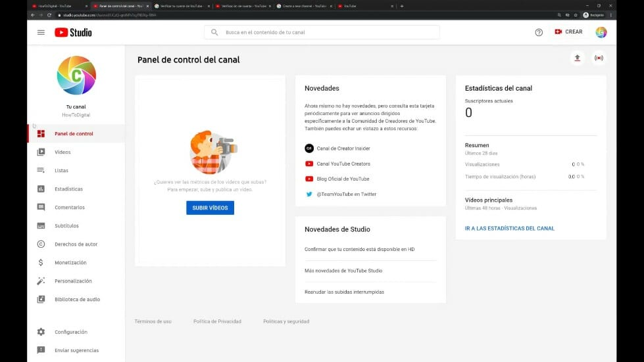This screenshot has width=644, height=362.
Task: Click the Creator Insider channel icon
Action: [309, 148]
